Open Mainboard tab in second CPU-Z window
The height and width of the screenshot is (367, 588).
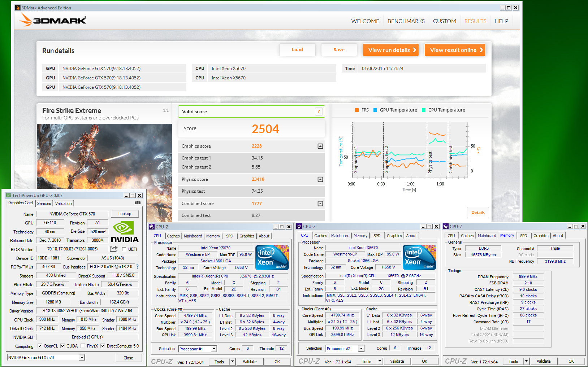click(x=340, y=236)
